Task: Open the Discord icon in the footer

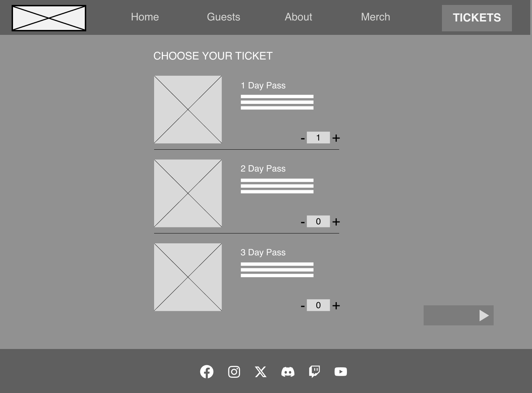Action: [288, 372]
